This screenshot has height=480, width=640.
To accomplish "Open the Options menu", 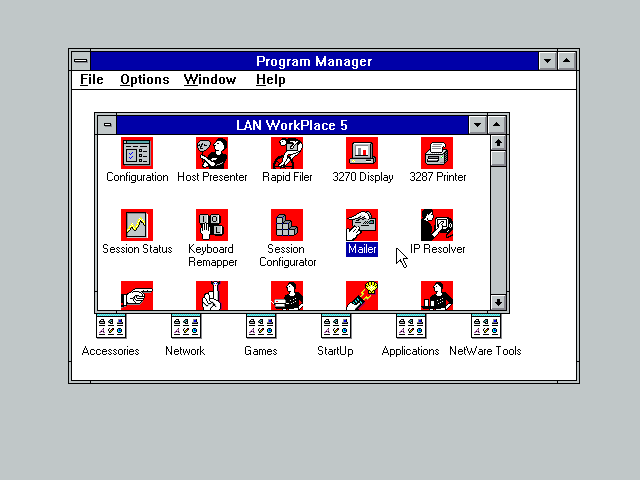I will (x=144, y=80).
